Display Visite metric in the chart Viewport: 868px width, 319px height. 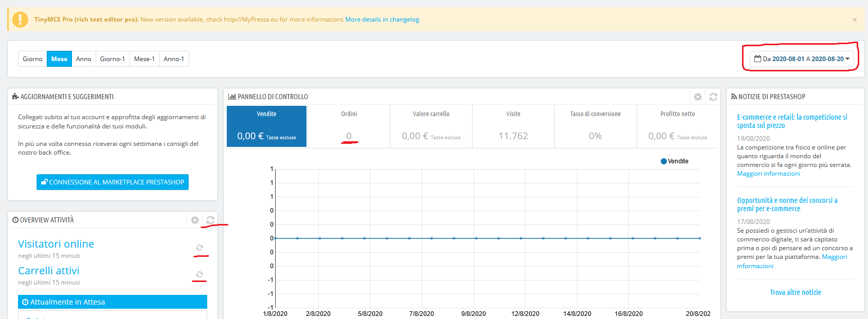pyautogui.click(x=513, y=126)
